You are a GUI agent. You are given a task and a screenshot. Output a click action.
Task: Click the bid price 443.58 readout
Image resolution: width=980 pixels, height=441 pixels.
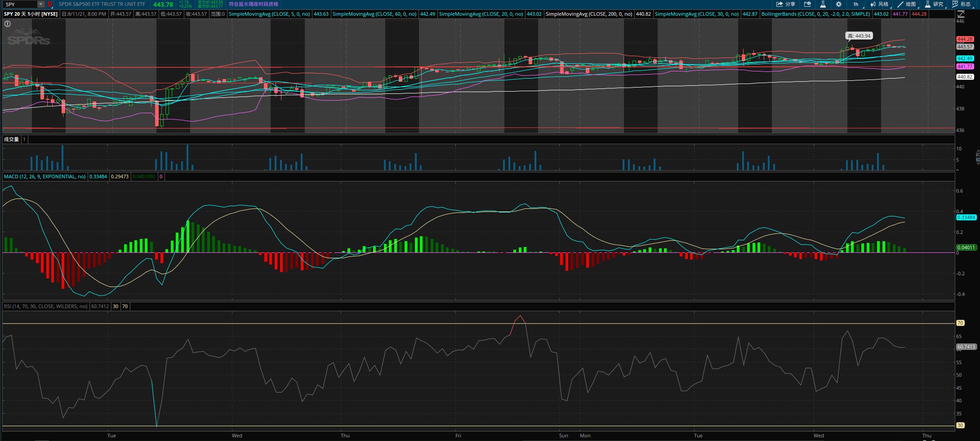coord(210,2)
